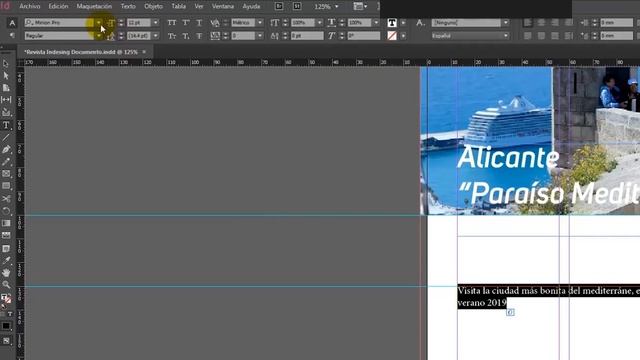Viewport: 640px width, 360px height.
Task: Open the font family dropdown arrow
Action: [99, 23]
